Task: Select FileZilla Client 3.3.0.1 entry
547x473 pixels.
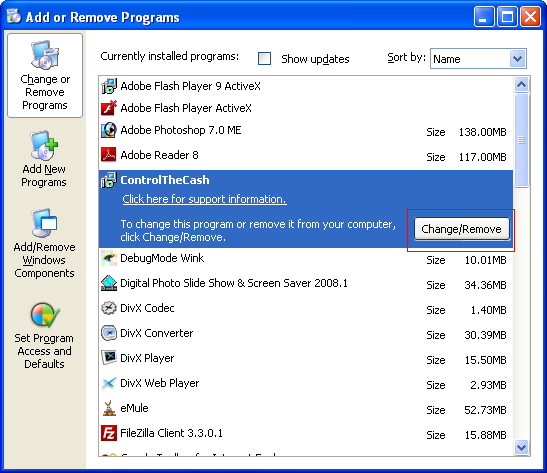Action: tap(306, 434)
